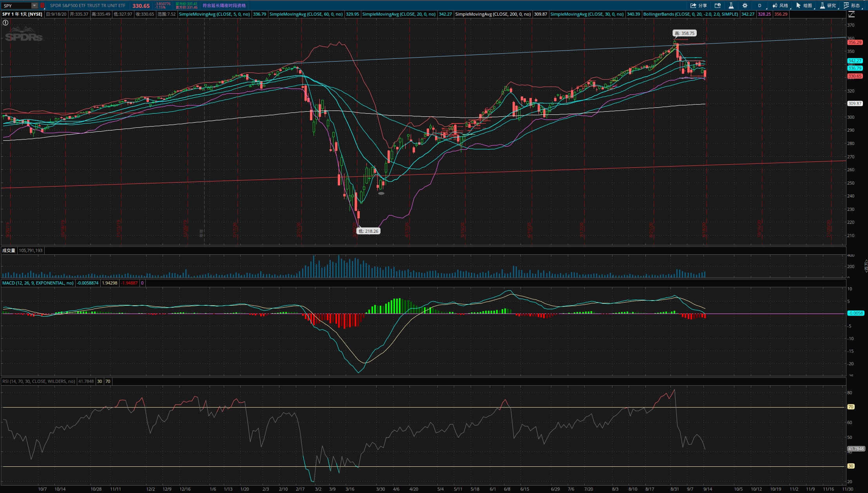Click the 卖方价:331.46 ask price text
This screenshot has width=868, height=493.
click(187, 7)
